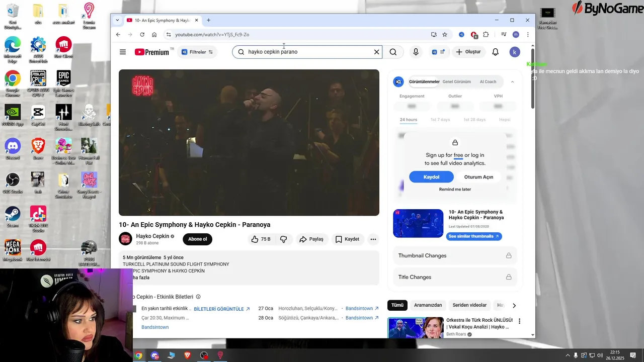644x362 pixels.
Task: Open Chrome profile avatar 'm'
Action: click(516, 35)
